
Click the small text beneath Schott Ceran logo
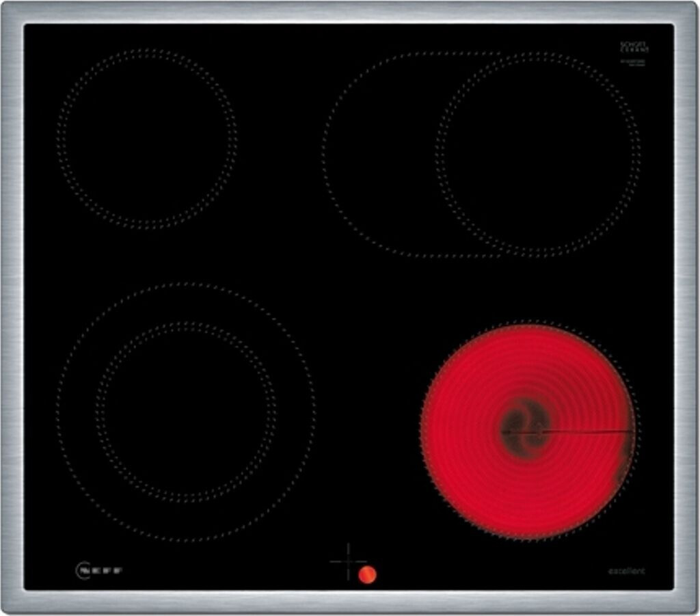tap(633, 63)
